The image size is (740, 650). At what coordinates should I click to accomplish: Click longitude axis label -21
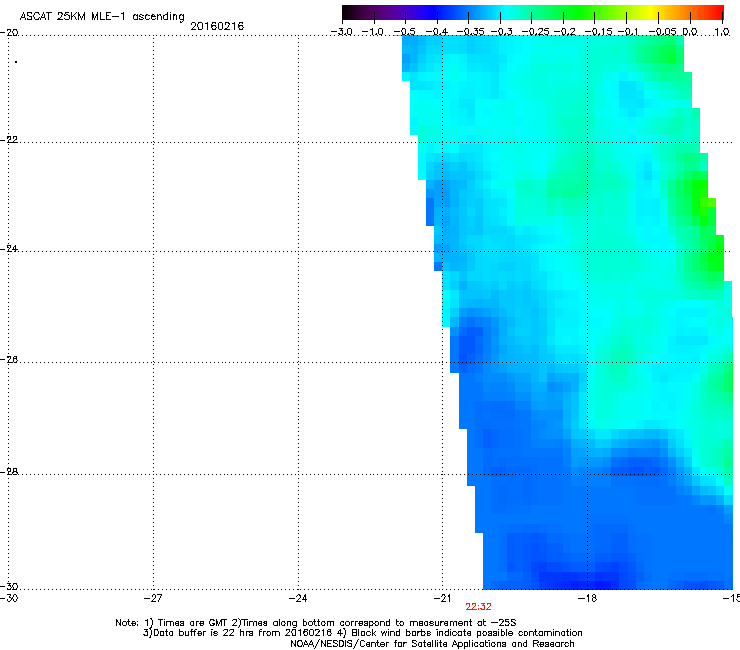(x=442, y=598)
